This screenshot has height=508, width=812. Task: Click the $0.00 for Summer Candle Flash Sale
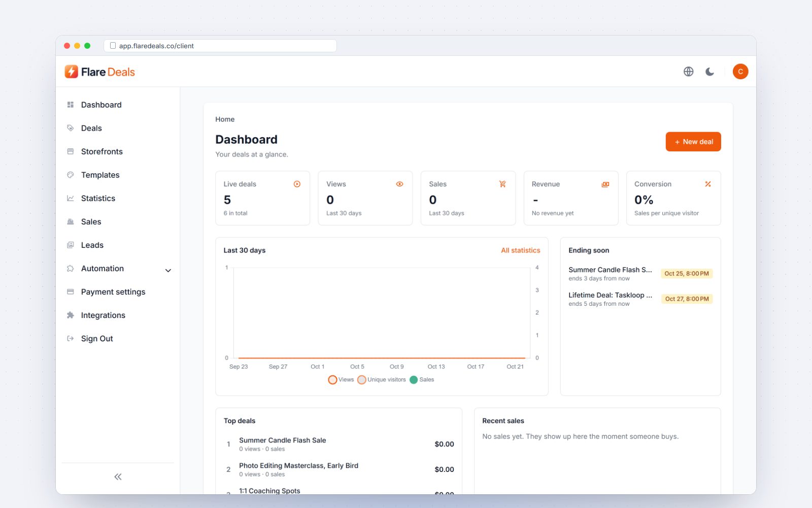[444, 444]
